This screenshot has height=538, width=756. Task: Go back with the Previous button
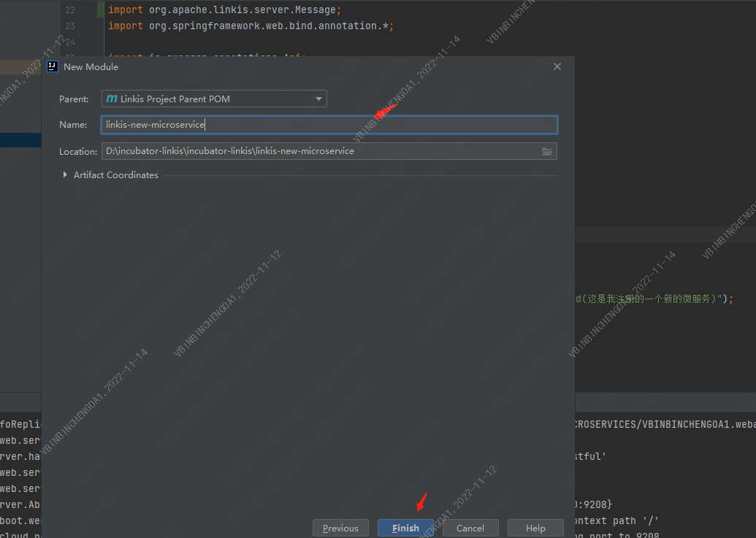[340, 528]
